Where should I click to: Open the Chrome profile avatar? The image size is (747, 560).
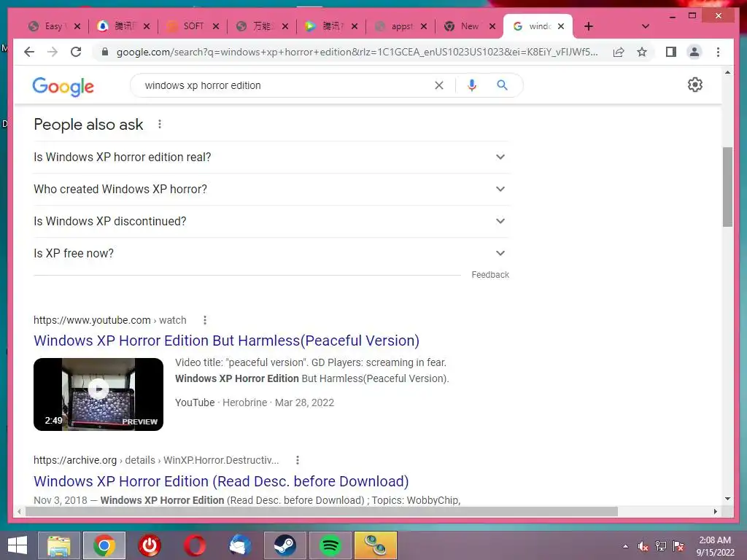tap(694, 52)
